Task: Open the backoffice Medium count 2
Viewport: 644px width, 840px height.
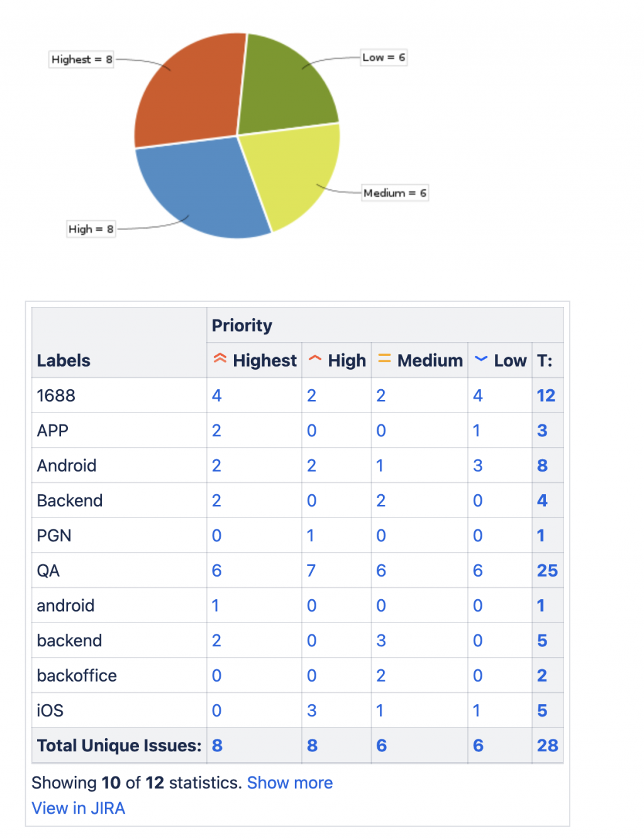Action: click(x=381, y=676)
